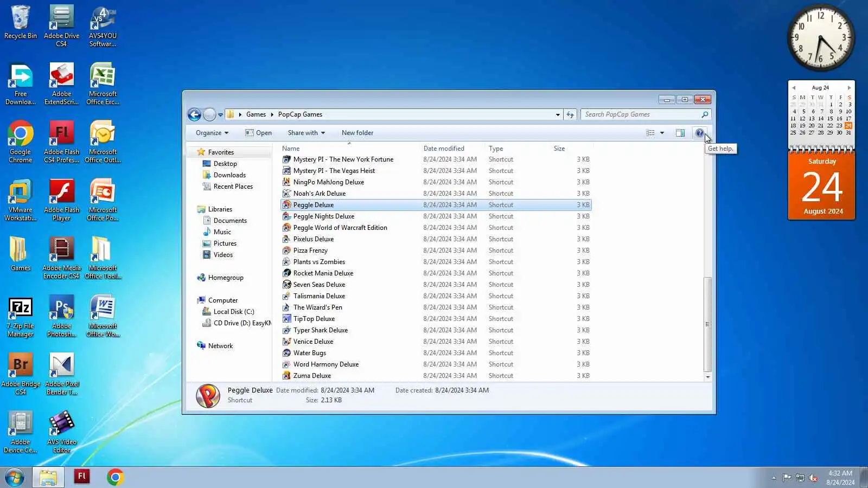Open the Share with dropdown

click(x=307, y=133)
